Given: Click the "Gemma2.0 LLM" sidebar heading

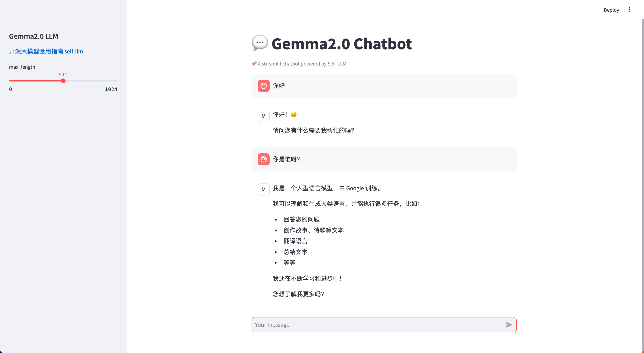Looking at the screenshot, I should click(x=34, y=36).
